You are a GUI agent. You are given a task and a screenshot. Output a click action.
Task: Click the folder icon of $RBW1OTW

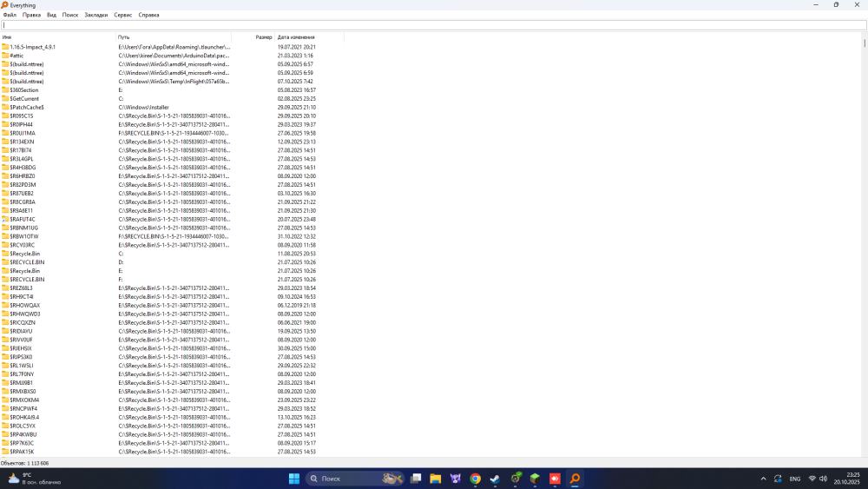(x=5, y=236)
